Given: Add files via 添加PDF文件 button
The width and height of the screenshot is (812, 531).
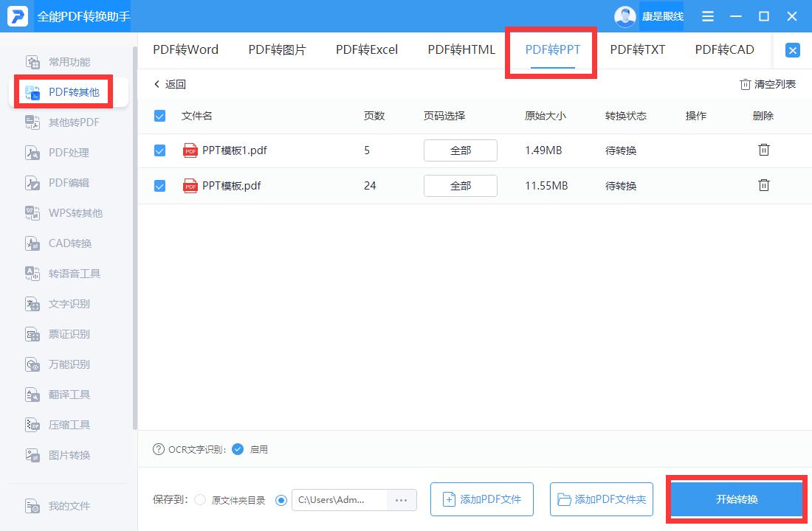Looking at the screenshot, I should coord(481,499).
